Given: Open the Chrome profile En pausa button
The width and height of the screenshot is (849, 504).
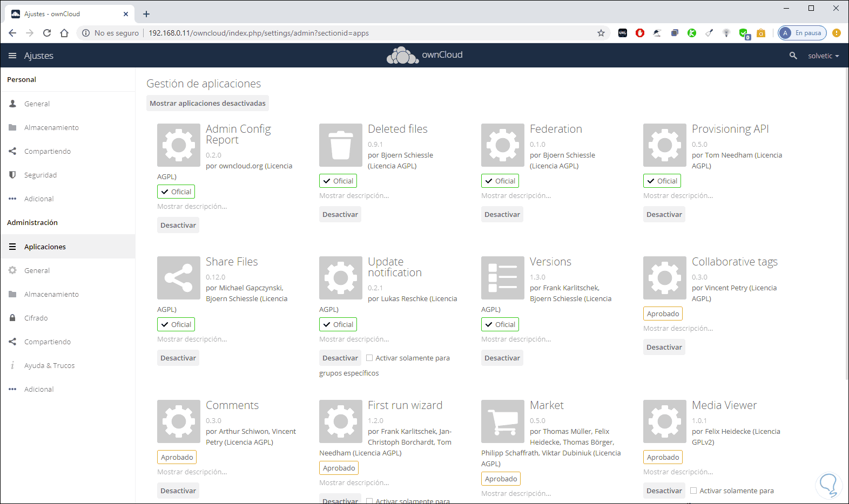Looking at the screenshot, I should pos(802,33).
